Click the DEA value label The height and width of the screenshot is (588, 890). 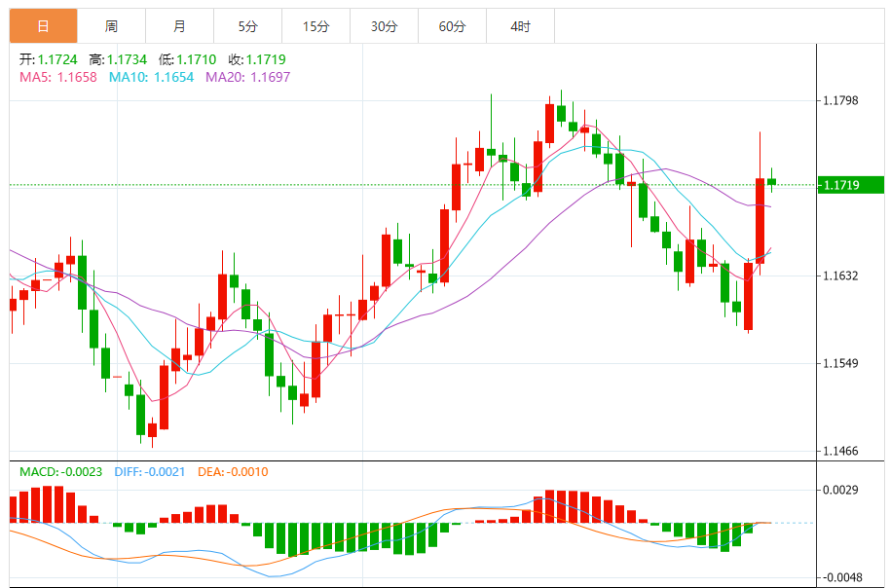click(x=233, y=472)
